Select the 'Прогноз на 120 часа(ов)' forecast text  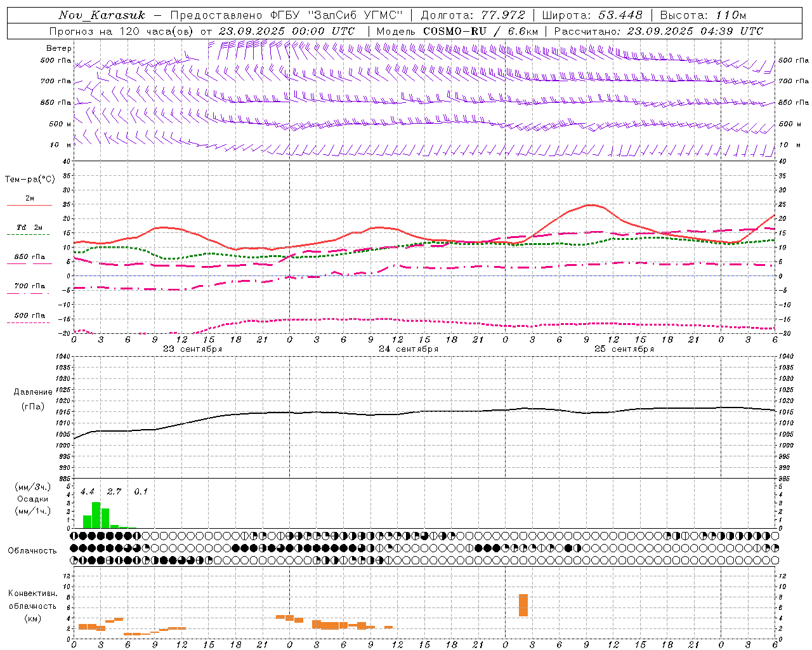[122, 31]
